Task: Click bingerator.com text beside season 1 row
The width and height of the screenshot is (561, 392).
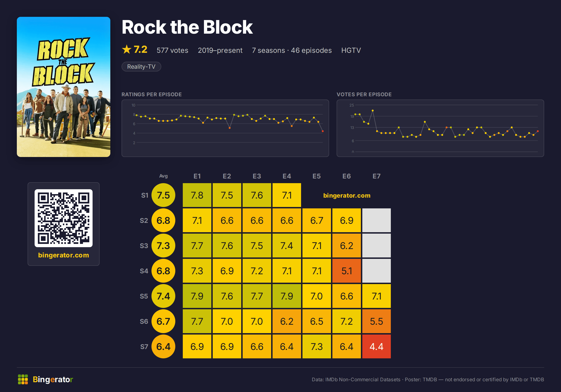Action: click(347, 195)
